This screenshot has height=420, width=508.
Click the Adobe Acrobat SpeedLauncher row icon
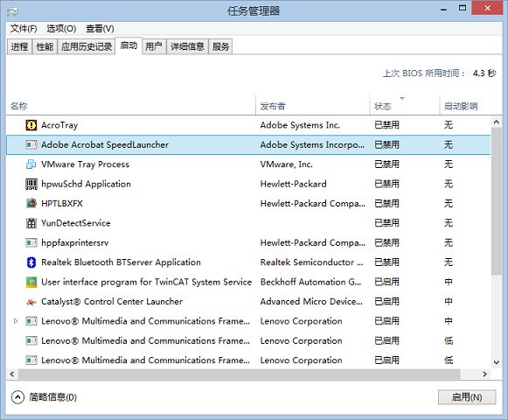click(31, 144)
